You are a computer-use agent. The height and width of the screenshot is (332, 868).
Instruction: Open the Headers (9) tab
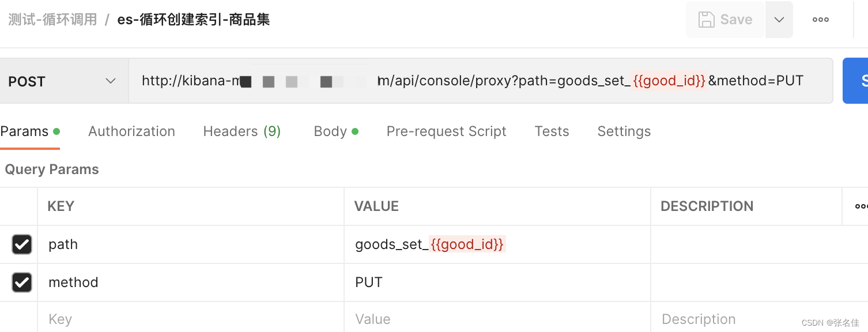242,131
